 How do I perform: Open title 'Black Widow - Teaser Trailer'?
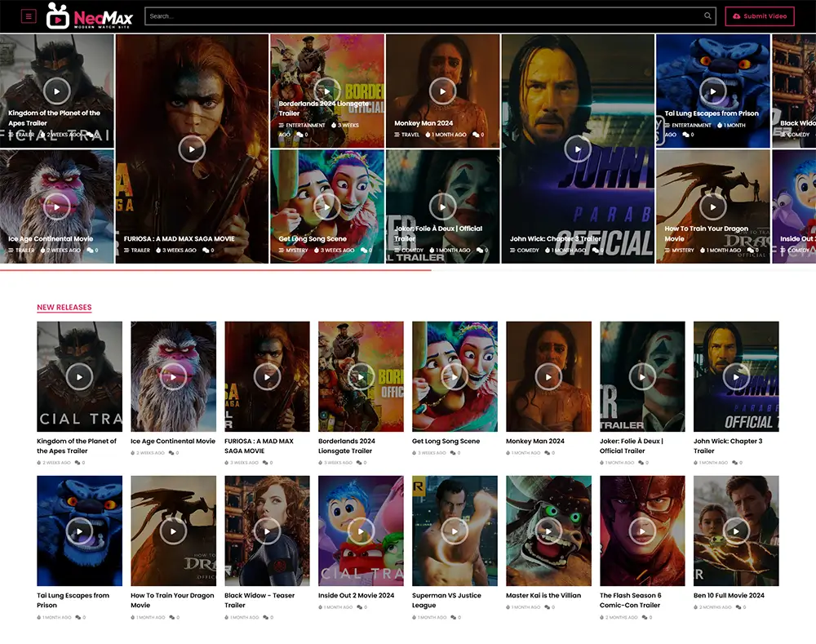(x=259, y=600)
